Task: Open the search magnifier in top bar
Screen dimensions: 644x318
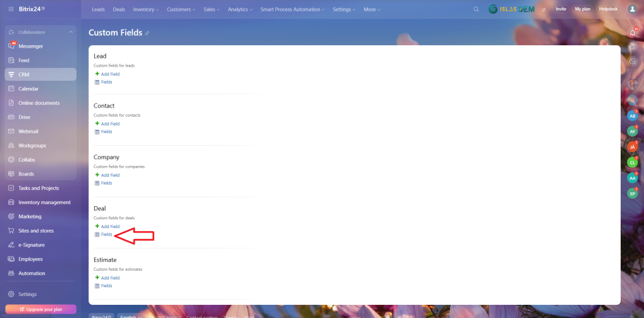Action: point(476,9)
